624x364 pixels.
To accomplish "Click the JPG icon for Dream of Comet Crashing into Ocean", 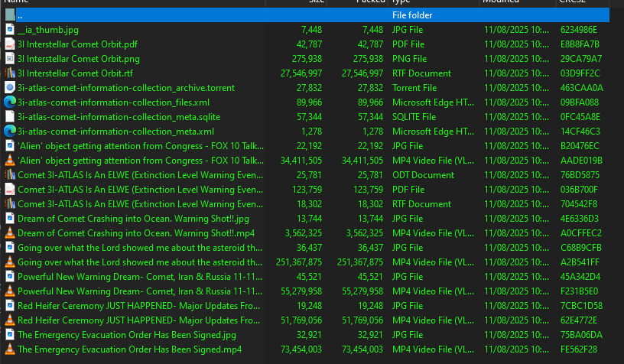I will pos(10,219).
